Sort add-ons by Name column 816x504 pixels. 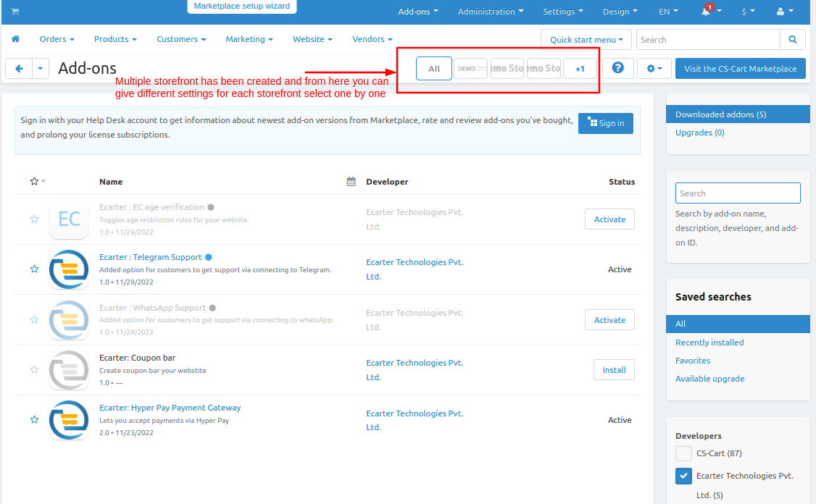111,182
